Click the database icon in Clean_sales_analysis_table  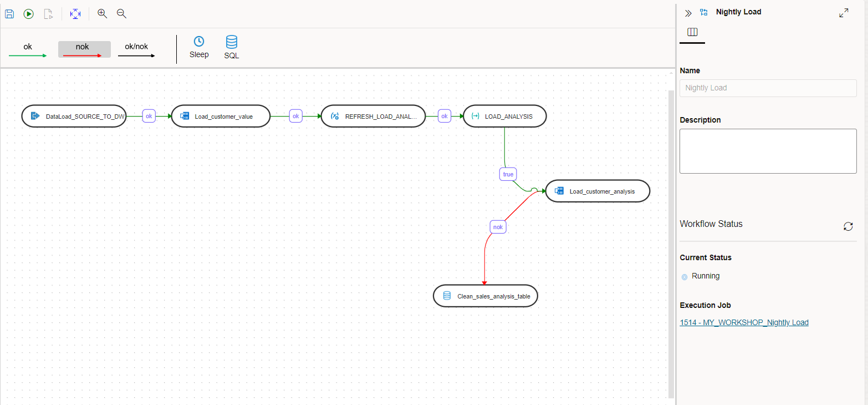coord(447,296)
